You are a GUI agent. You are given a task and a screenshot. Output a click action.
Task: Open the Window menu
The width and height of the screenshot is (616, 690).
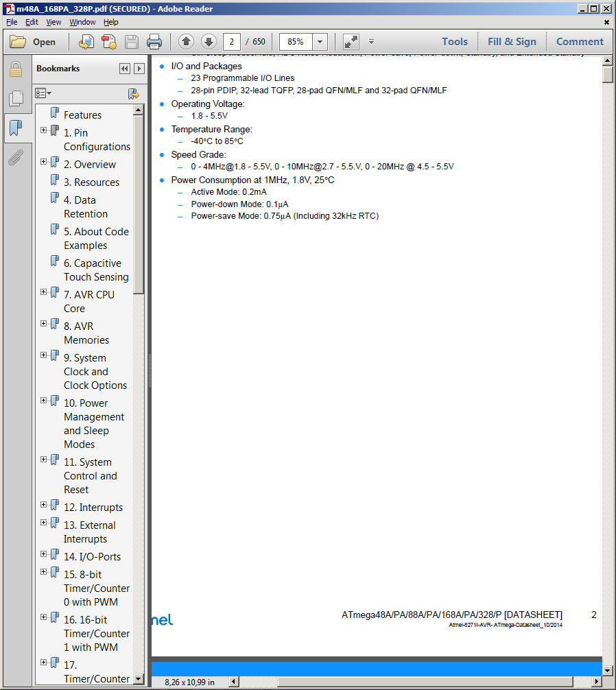82,22
